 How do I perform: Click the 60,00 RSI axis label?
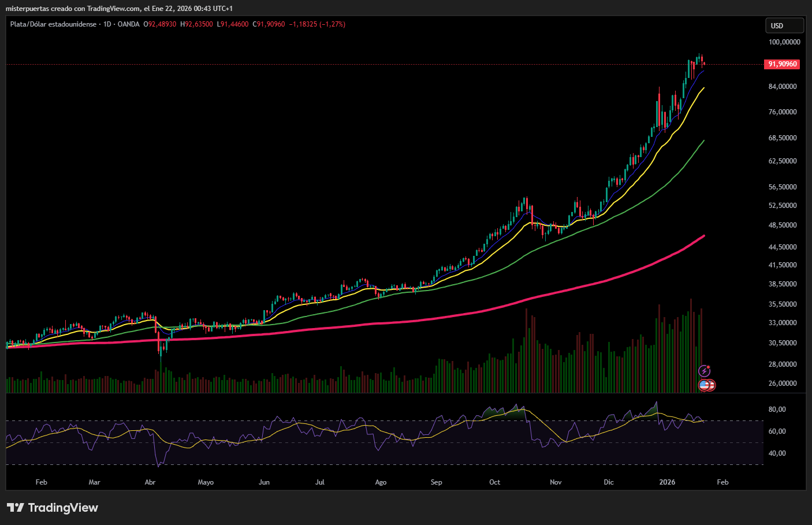777,431
